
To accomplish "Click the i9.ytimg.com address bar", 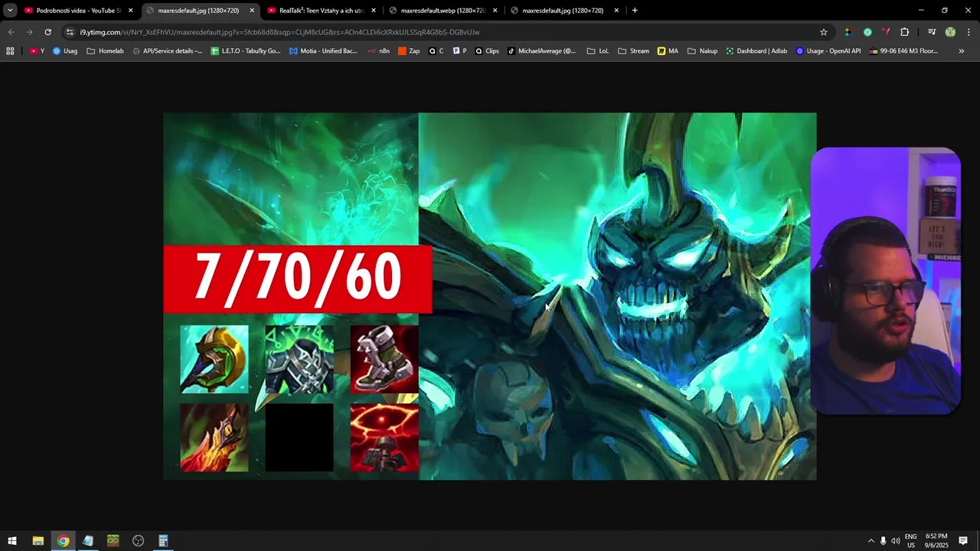I will (x=444, y=32).
